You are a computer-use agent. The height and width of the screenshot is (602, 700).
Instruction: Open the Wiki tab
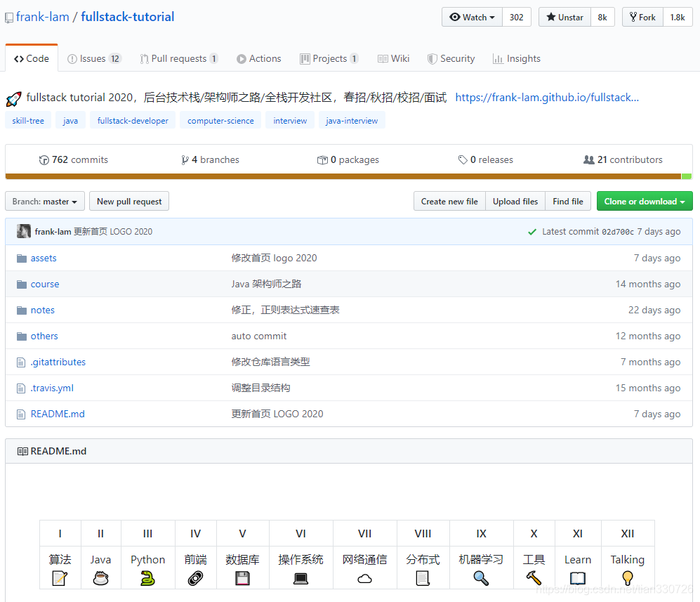(x=393, y=58)
